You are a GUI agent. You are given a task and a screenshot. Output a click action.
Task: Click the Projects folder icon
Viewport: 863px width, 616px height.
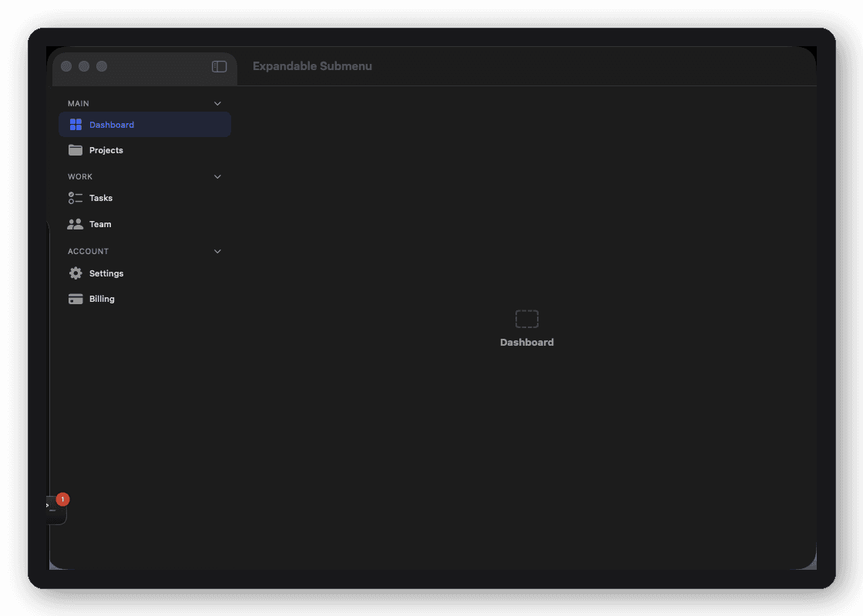pos(76,150)
